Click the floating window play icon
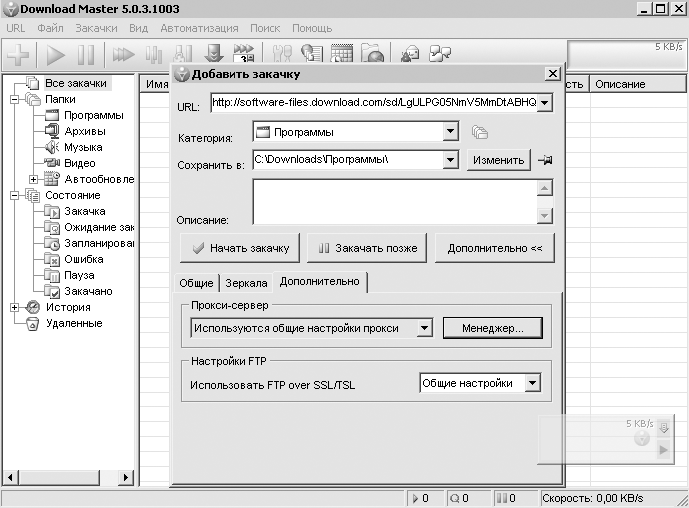 coord(664,450)
